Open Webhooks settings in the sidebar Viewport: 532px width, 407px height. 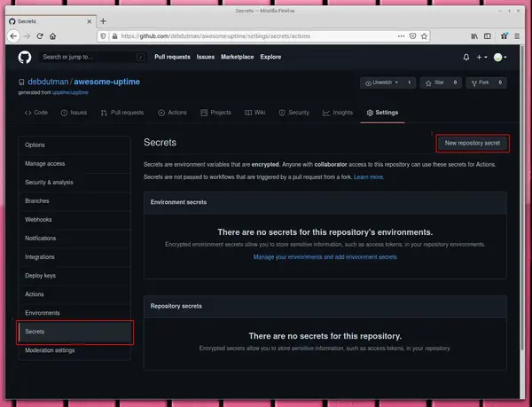(x=38, y=219)
